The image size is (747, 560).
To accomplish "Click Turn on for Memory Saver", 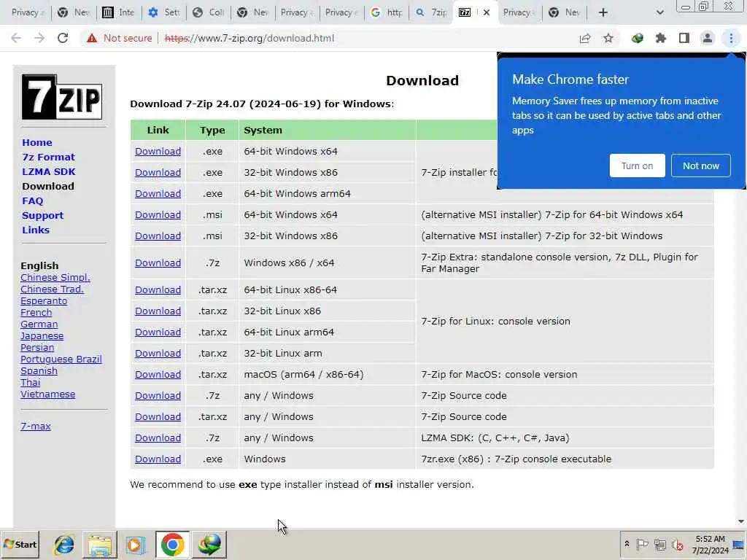I will coord(637,166).
